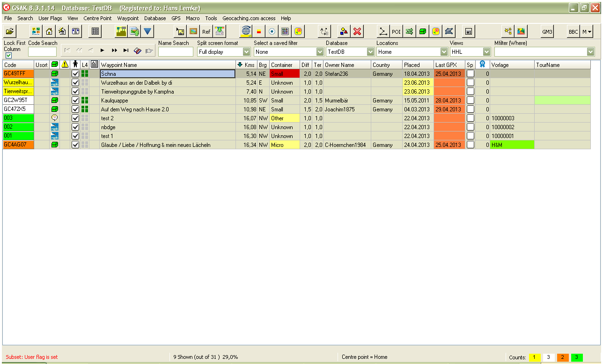Click the globe toolbar icon
Screen dimensions: 603x364
tap(246, 31)
